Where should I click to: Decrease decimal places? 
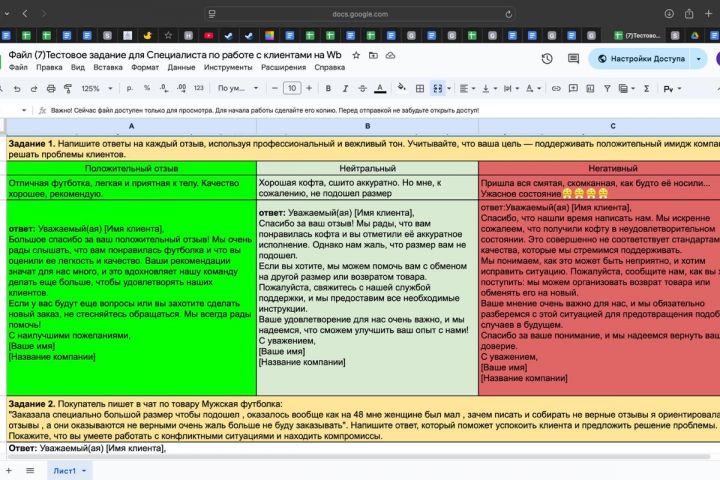point(164,88)
